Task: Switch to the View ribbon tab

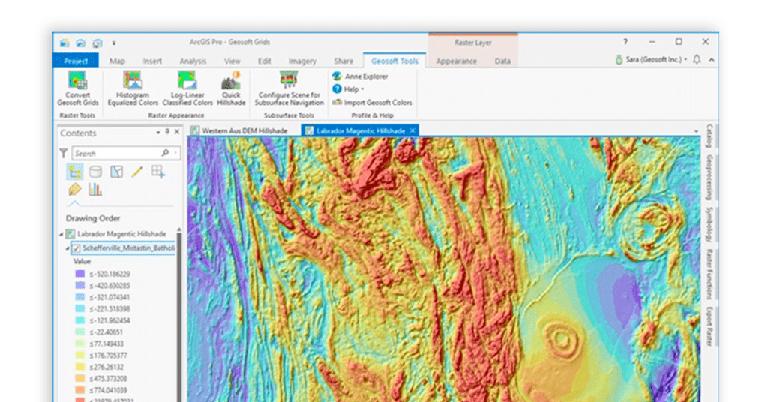Action: click(x=232, y=61)
